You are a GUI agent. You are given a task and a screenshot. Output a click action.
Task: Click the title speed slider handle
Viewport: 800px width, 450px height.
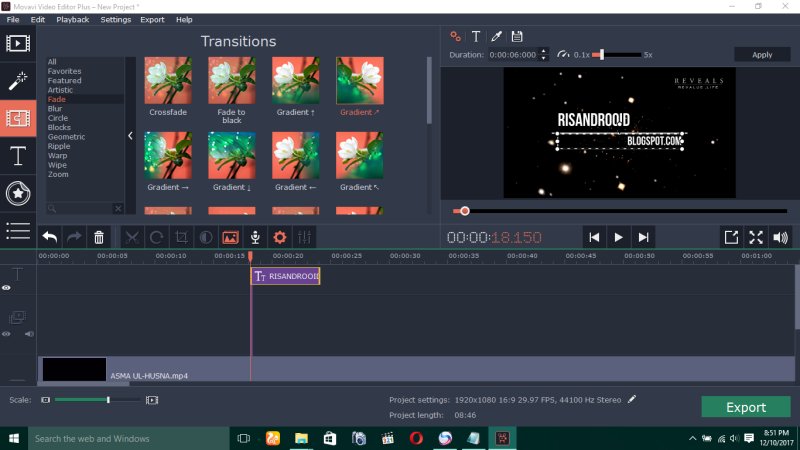599,55
